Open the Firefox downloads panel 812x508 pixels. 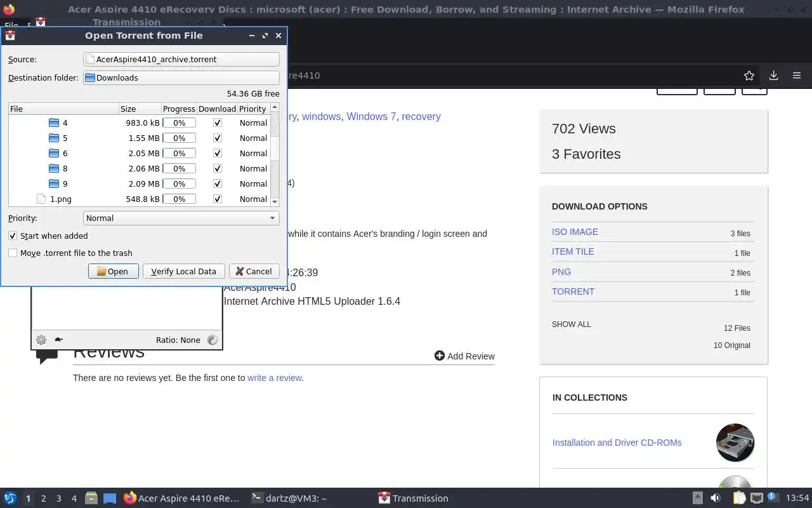pos(773,76)
